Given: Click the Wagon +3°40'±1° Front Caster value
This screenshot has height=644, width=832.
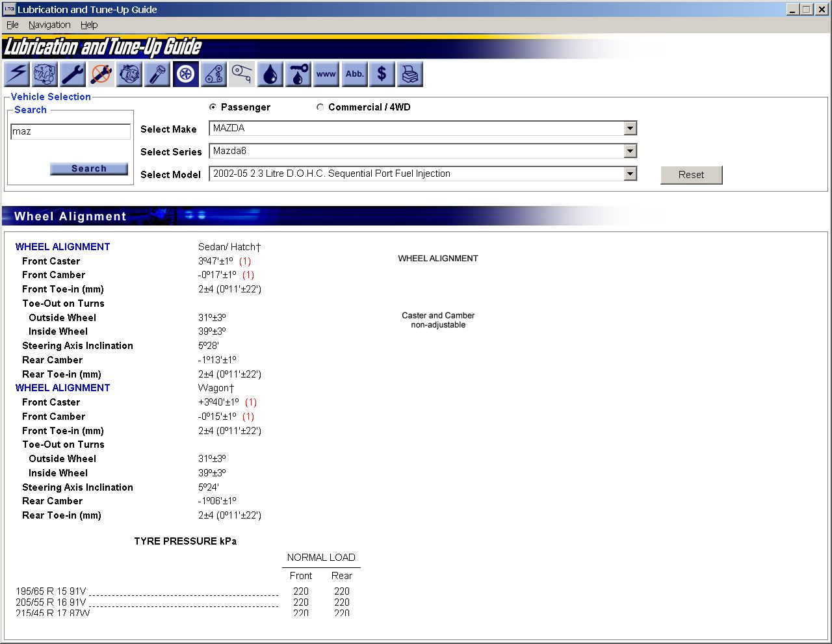Looking at the screenshot, I should 218,402.
